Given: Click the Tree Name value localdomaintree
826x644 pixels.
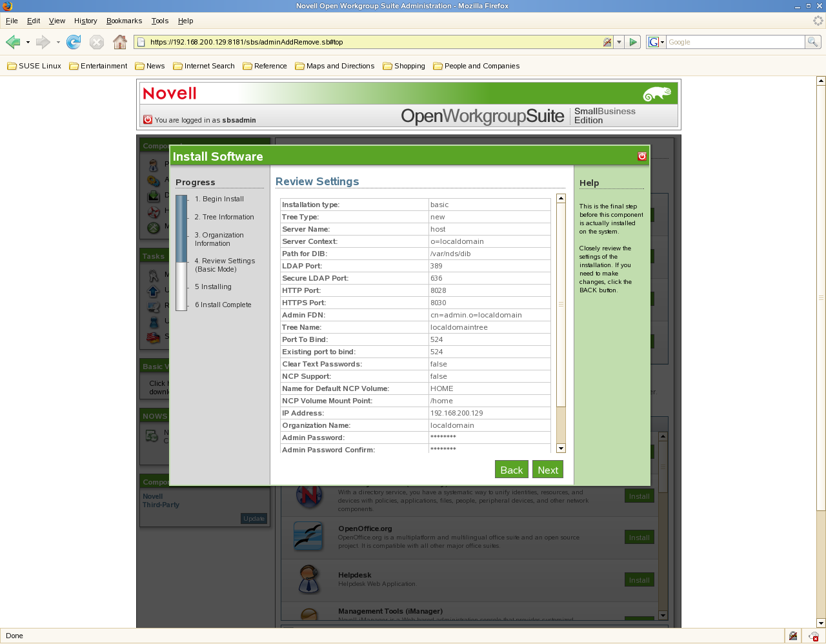Looking at the screenshot, I should click(459, 327).
